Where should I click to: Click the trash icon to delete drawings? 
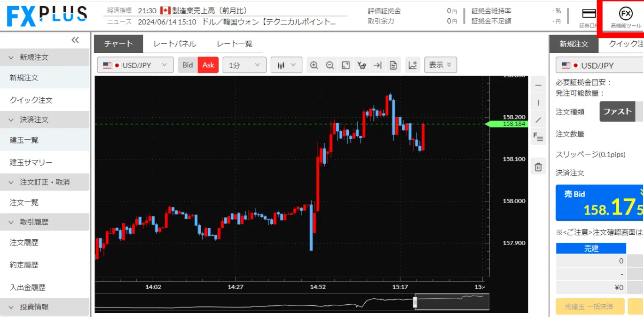(x=538, y=166)
